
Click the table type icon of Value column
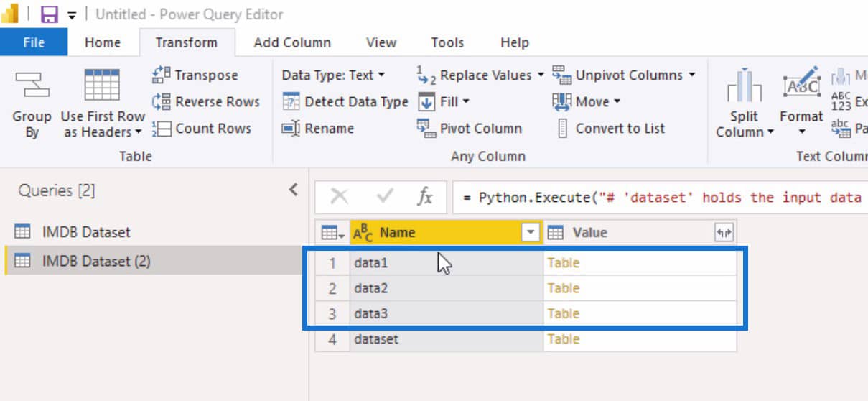tap(555, 232)
